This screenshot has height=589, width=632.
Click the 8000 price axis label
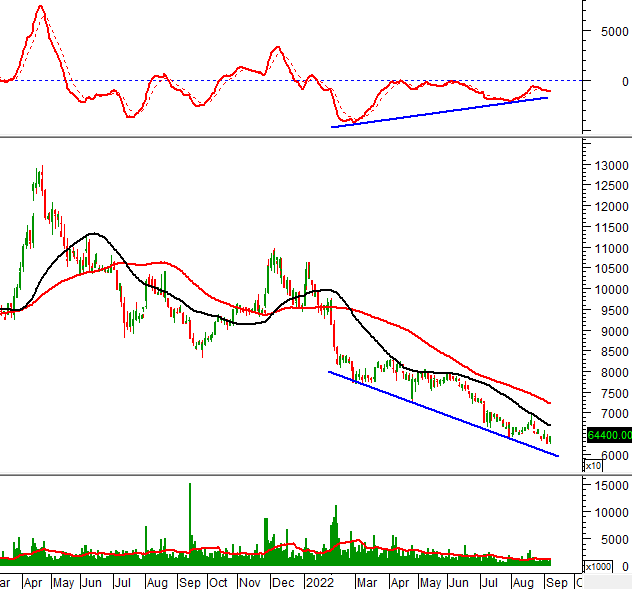603,373
